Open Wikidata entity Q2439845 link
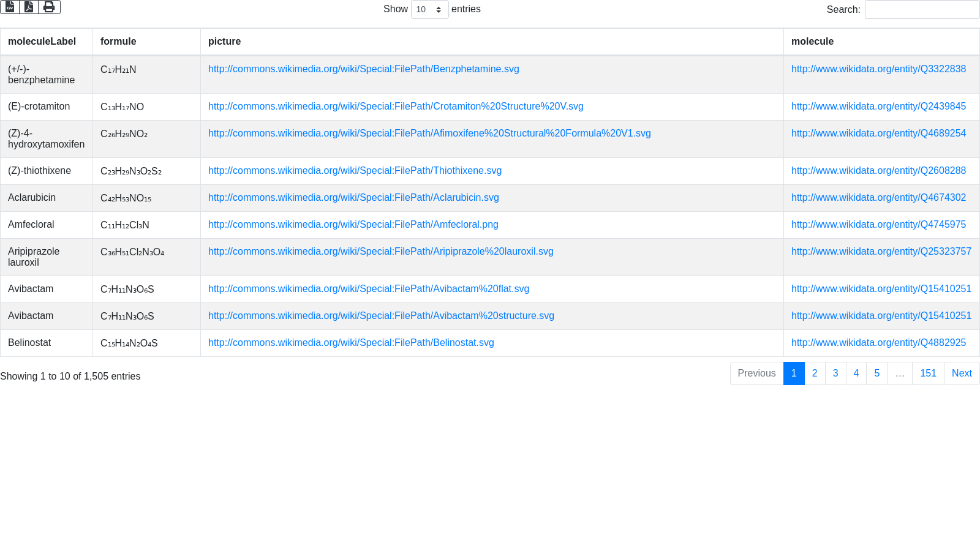 [x=878, y=107]
